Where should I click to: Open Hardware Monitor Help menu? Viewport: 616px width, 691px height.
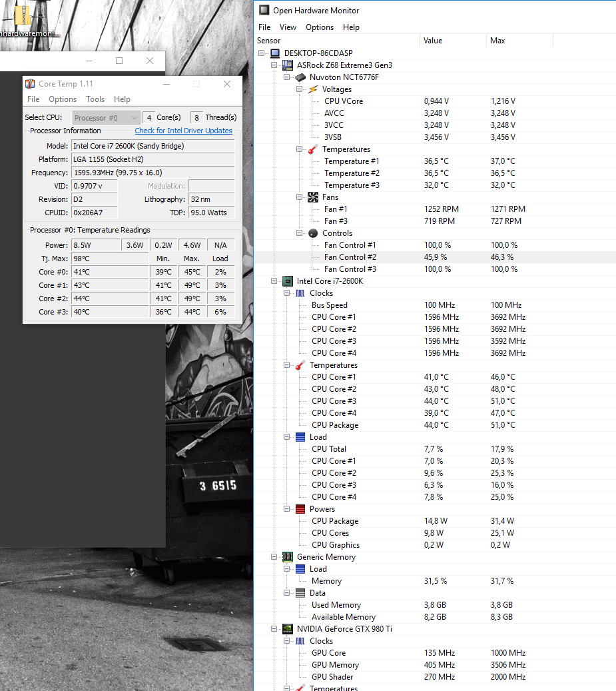point(352,27)
